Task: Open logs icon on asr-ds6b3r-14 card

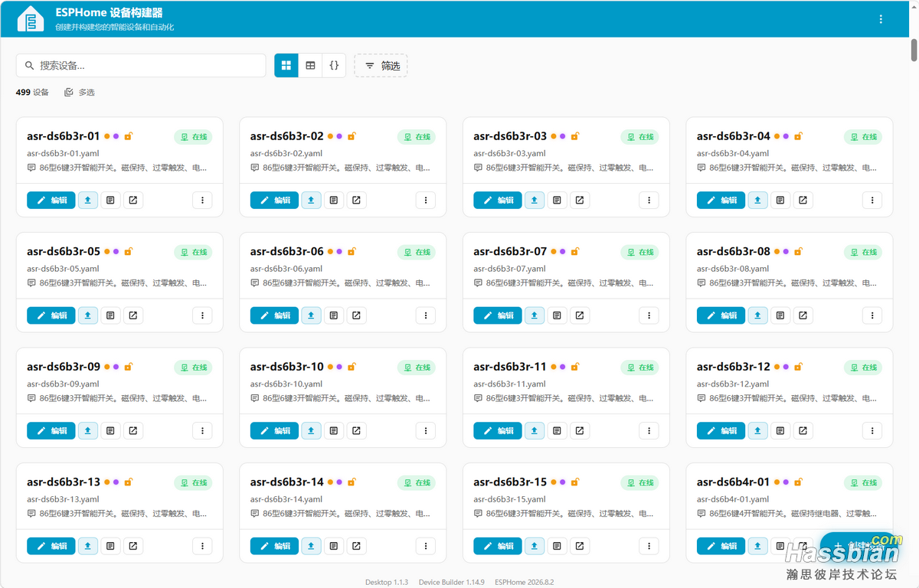Action: pos(334,546)
